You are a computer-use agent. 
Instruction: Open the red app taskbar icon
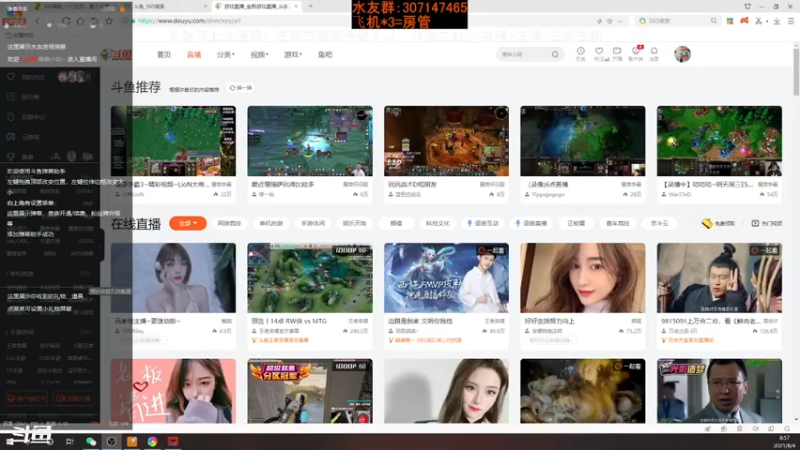pyautogui.click(x=173, y=441)
